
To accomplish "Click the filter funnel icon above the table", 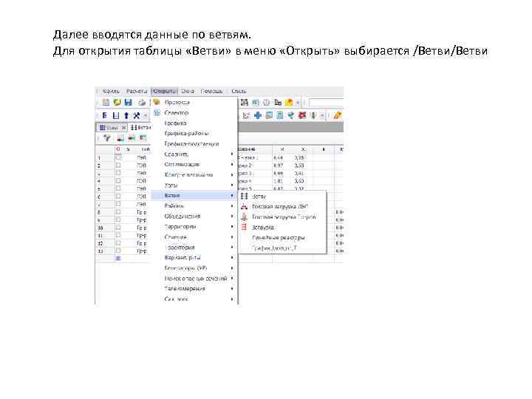I will [x=107, y=137].
